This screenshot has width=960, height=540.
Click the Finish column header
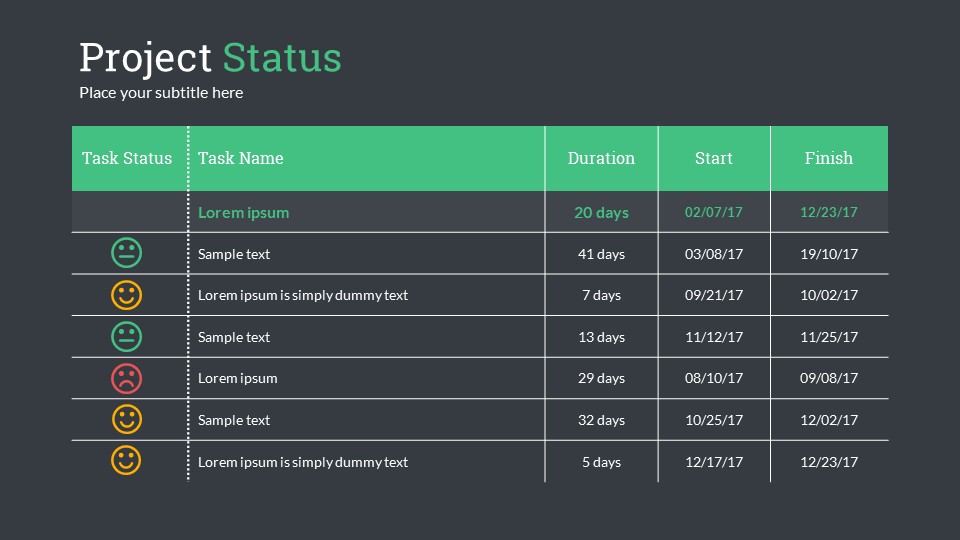(x=829, y=158)
